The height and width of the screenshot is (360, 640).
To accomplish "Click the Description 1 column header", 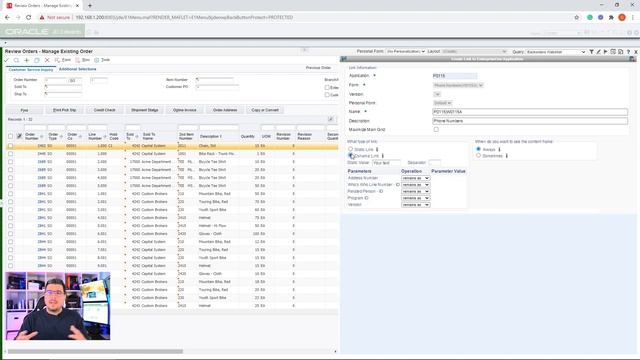I will [211, 136].
